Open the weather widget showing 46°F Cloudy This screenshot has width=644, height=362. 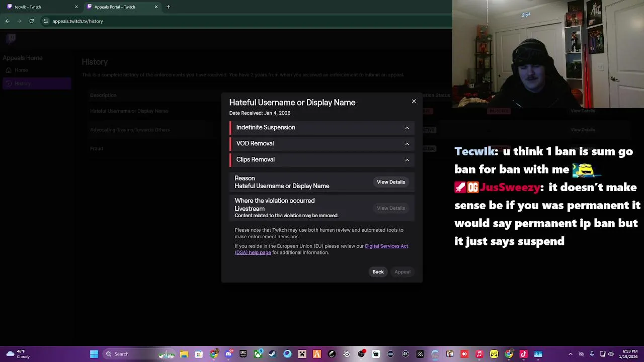[18, 354]
